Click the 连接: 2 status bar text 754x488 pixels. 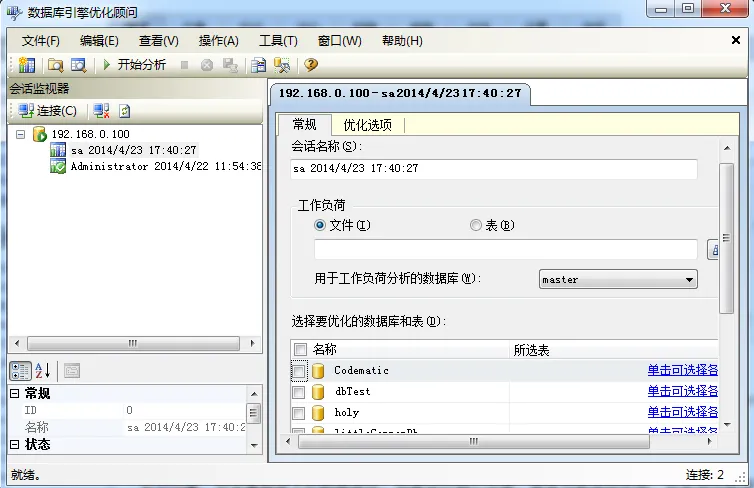pyautogui.click(x=704, y=475)
